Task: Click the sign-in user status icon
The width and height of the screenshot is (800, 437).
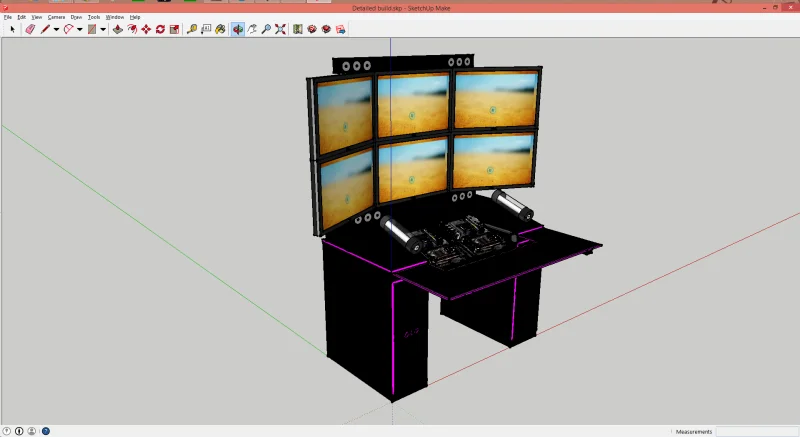Action: [32, 431]
